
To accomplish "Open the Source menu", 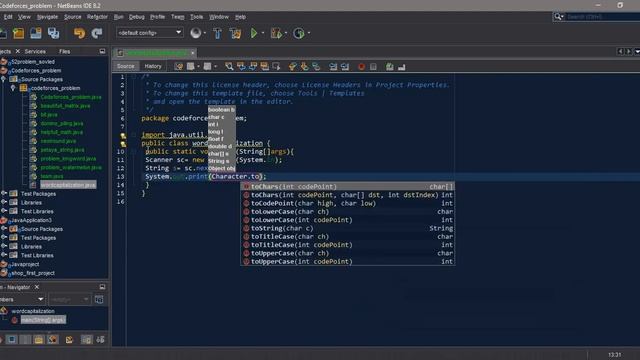I will point(73,17).
